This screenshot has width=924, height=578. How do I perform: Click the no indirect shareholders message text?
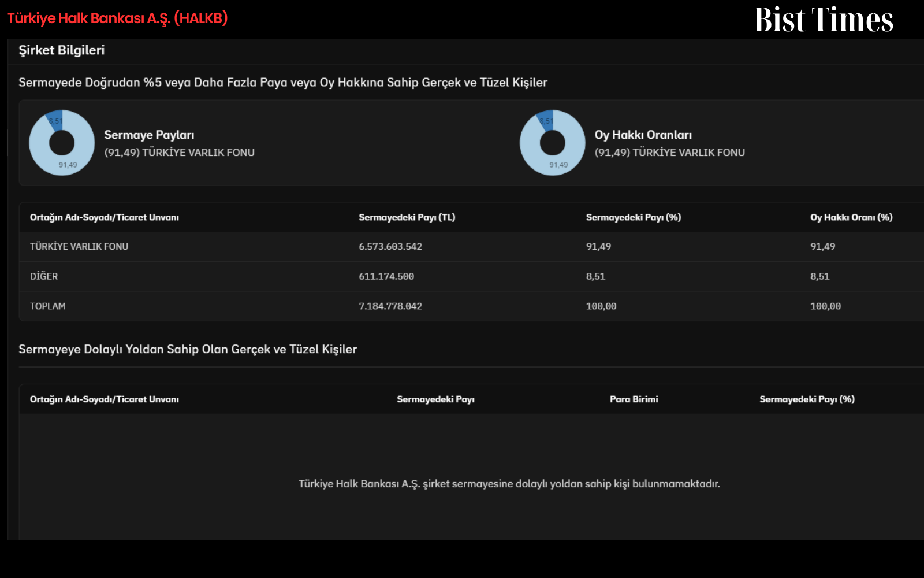tap(509, 484)
